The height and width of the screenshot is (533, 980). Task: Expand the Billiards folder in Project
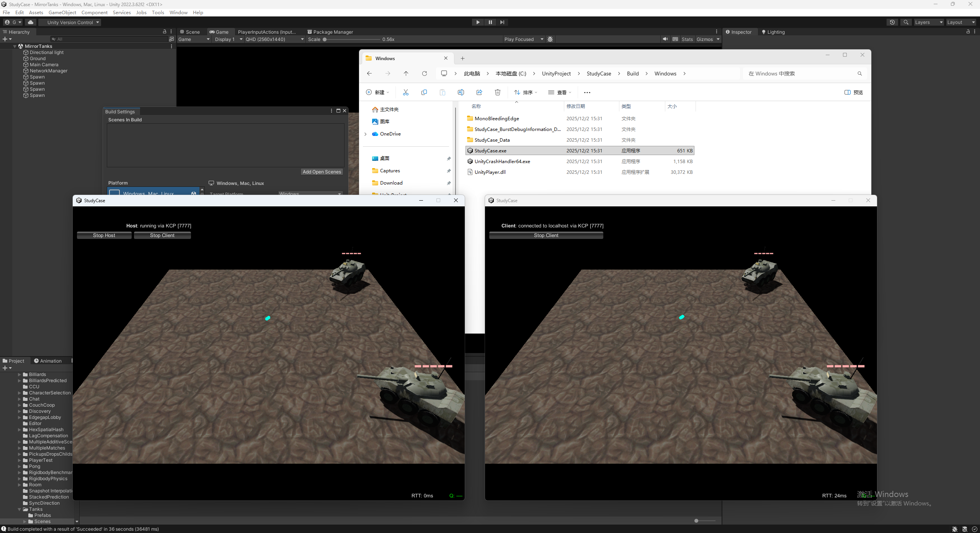(x=19, y=374)
